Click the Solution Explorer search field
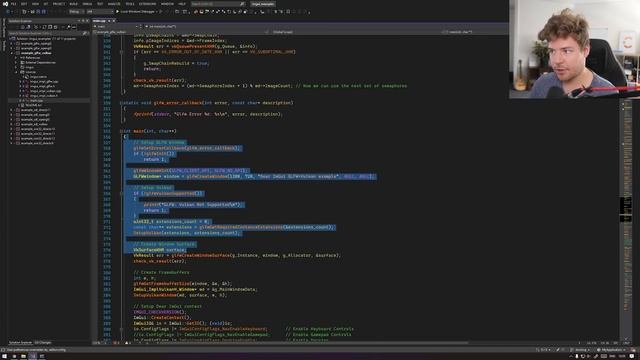 pyautogui.click(x=48, y=33)
